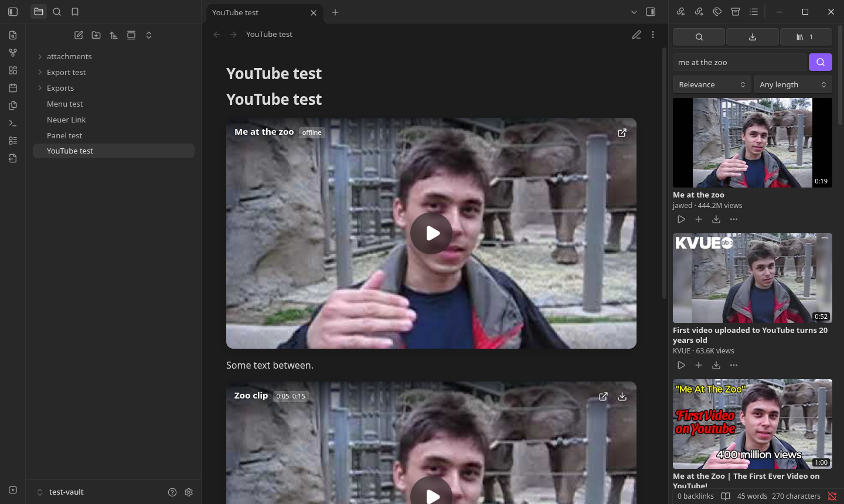
Task: Open the Panel test note
Action: pyautogui.click(x=114, y=135)
